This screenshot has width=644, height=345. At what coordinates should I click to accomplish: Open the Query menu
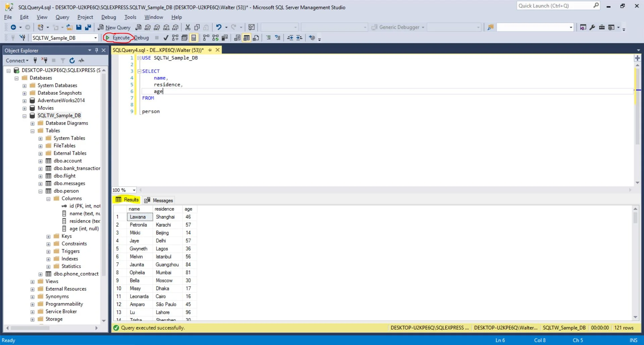pyautogui.click(x=62, y=17)
